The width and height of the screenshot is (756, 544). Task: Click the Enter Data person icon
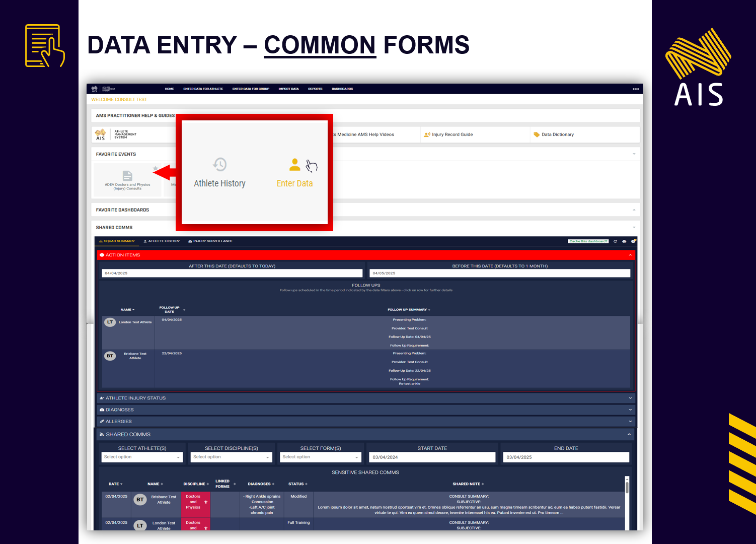pos(295,164)
